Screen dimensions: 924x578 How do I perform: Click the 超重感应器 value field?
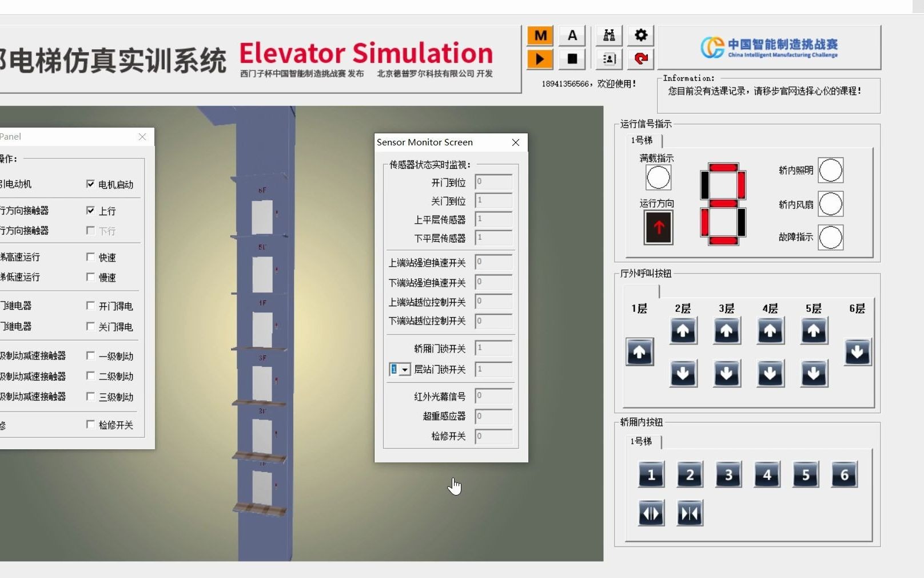click(493, 416)
